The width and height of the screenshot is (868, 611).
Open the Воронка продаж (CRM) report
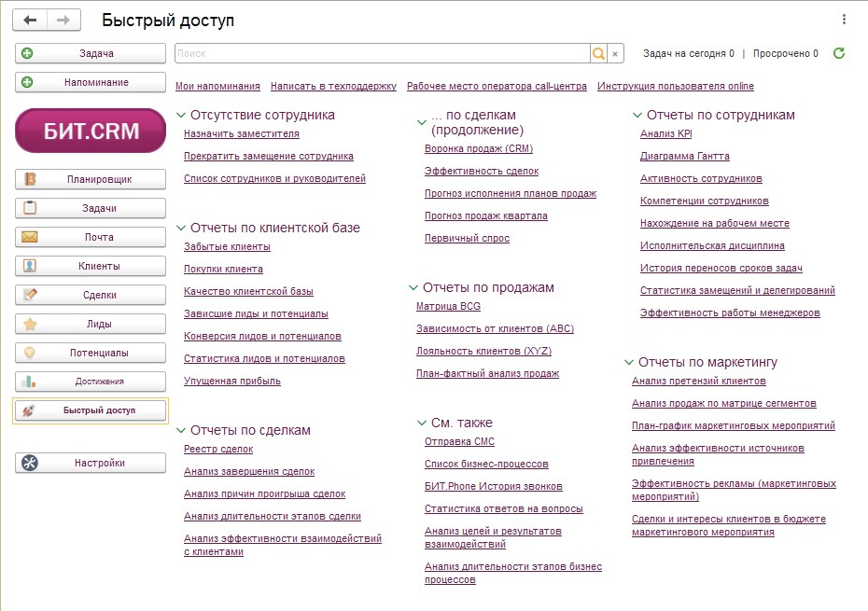pos(478,148)
